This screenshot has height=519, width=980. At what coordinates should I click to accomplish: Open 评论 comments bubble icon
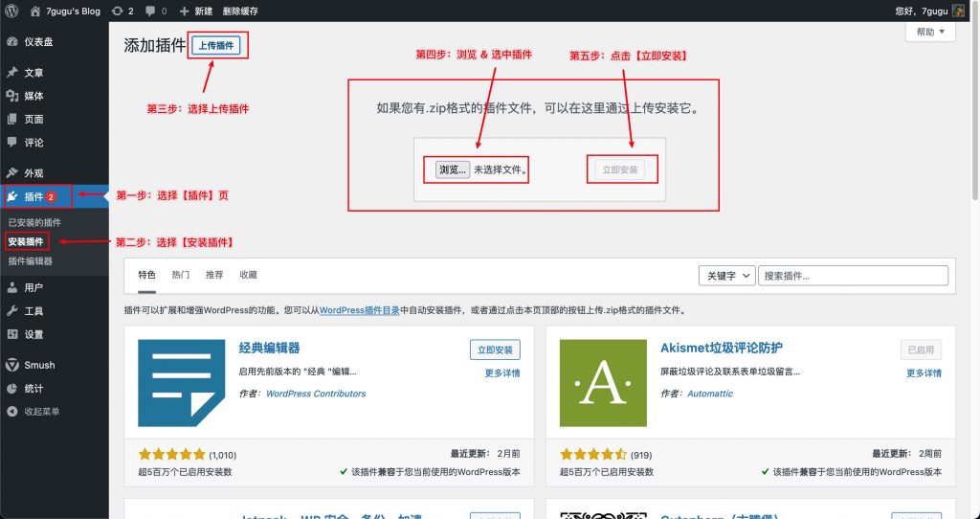tap(11, 143)
